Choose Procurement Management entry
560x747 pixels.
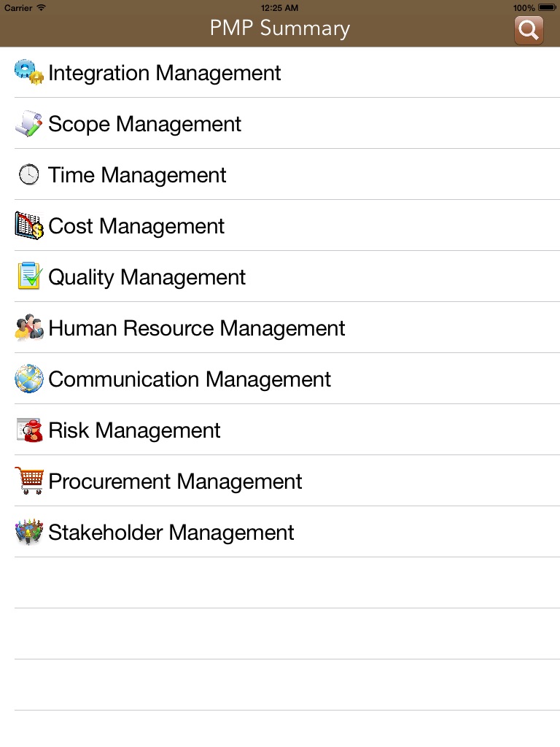[175, 481]
